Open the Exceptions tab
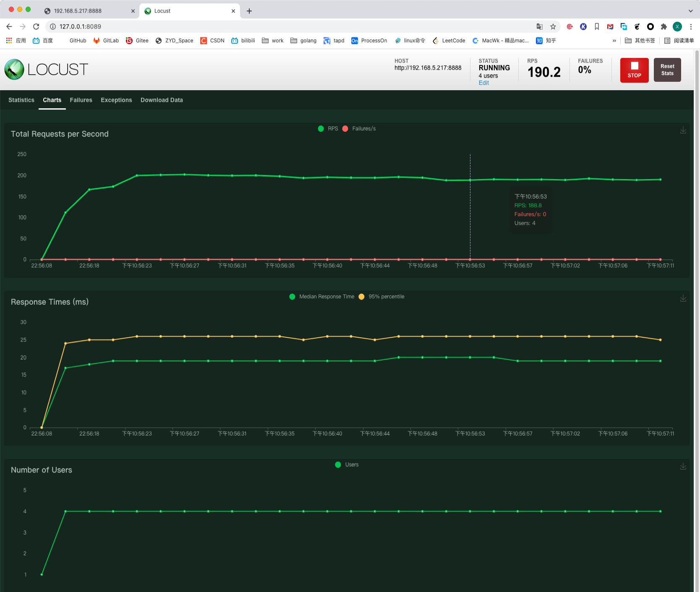 (x=116, y=100)
